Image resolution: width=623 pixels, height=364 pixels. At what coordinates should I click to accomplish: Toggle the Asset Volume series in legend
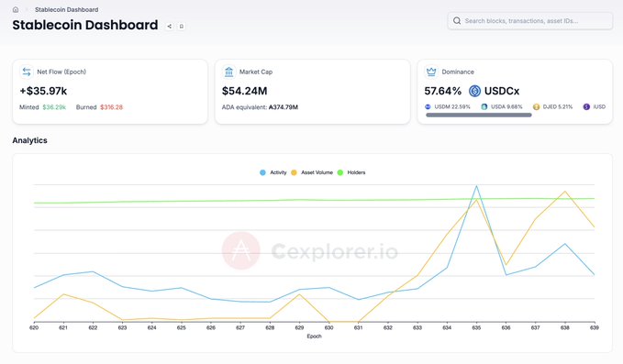click(312, 172)
